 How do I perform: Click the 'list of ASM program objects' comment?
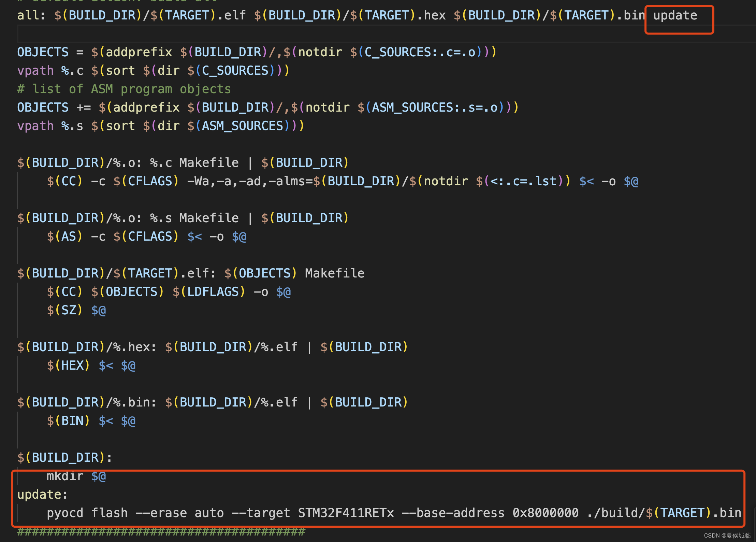(131, 89)
